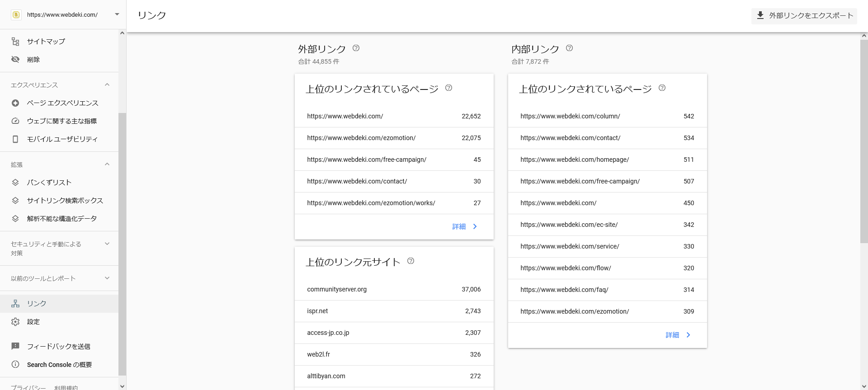Open パンくずリスト report

tap(59, 183)
